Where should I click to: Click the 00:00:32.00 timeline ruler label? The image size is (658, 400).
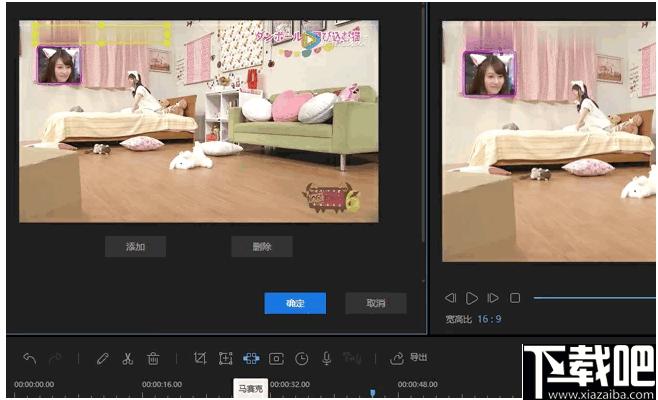click(x=290, y=384)
